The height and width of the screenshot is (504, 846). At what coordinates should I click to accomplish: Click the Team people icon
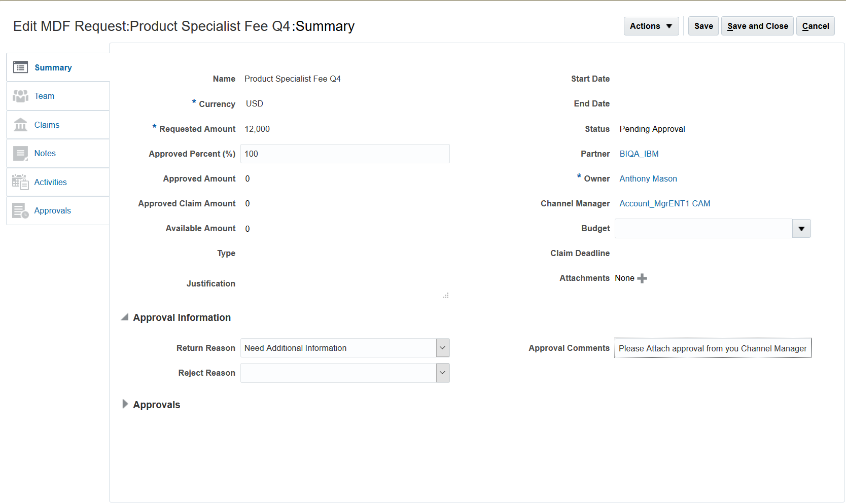pos(20,96)
